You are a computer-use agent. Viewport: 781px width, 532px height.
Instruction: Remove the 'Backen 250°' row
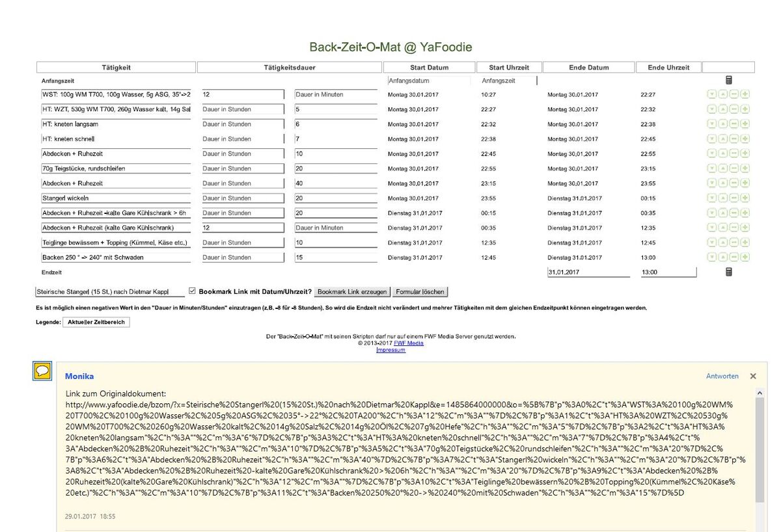tap(733, 258)
